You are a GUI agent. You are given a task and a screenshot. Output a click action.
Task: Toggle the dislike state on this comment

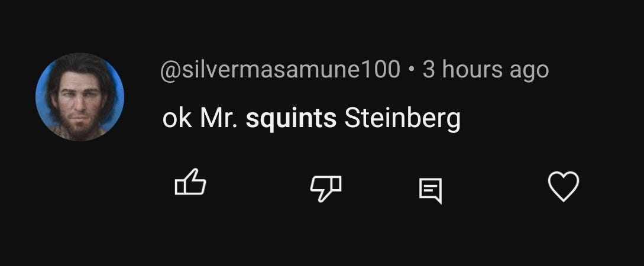coord(326,189)
